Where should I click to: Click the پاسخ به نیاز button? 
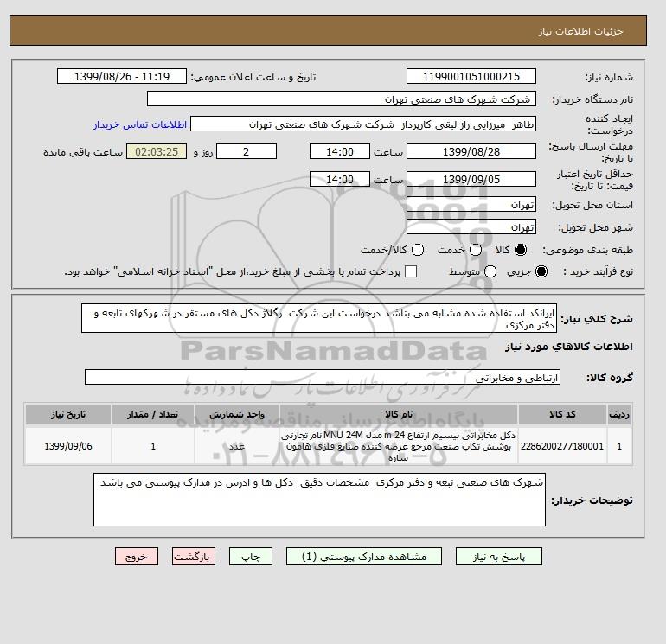click(499, 557)
